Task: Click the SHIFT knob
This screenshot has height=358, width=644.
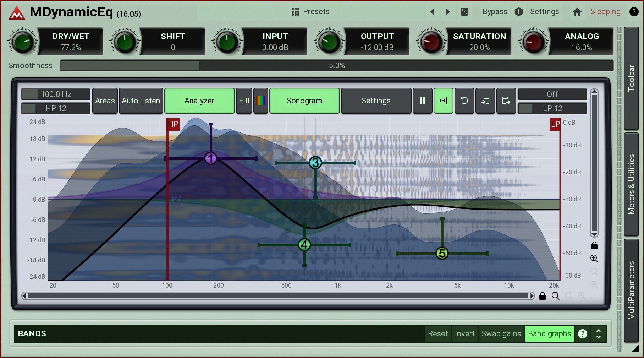Action: 125,42
